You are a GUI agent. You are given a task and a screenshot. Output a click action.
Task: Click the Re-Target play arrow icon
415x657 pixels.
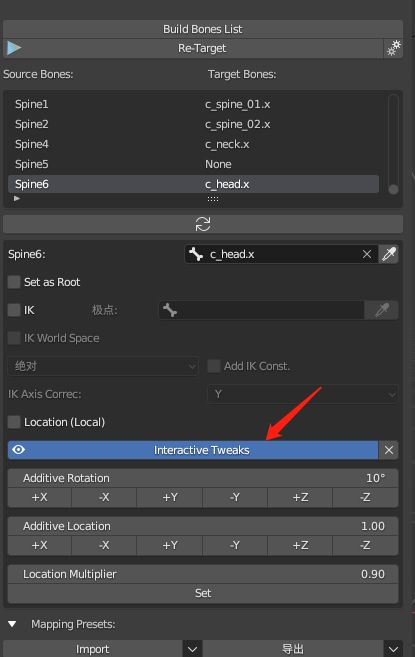coord(14,48)
